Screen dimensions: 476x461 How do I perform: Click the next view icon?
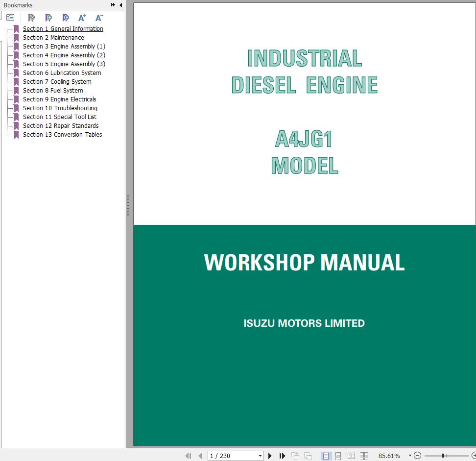coord(308,456)
